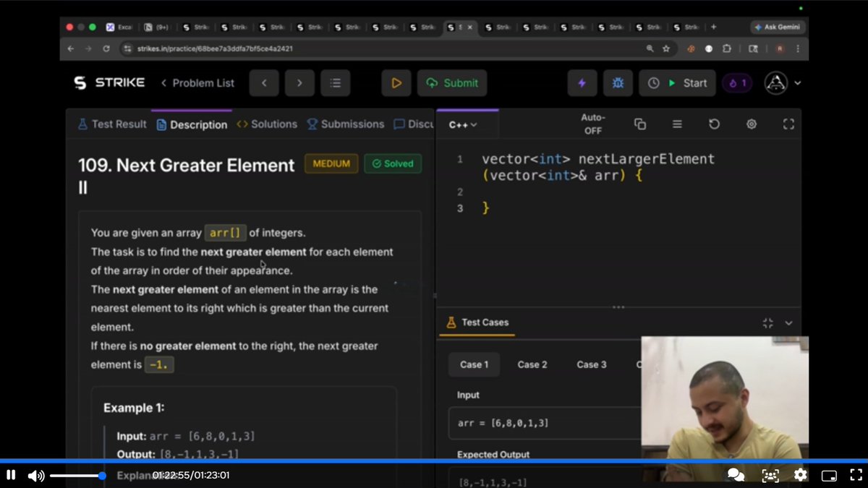
Task: Submit the solution
Action: coord(452,83)
